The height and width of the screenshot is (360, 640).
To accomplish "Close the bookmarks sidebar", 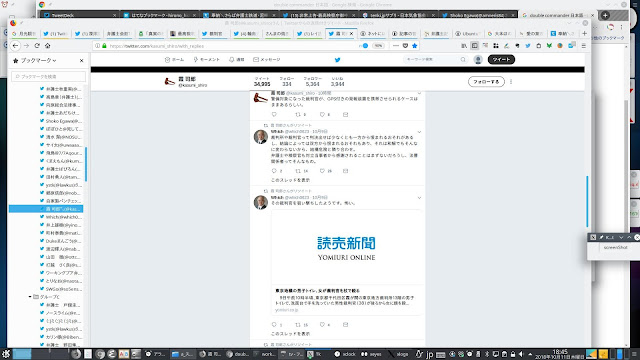I will [x=82, y=60].
